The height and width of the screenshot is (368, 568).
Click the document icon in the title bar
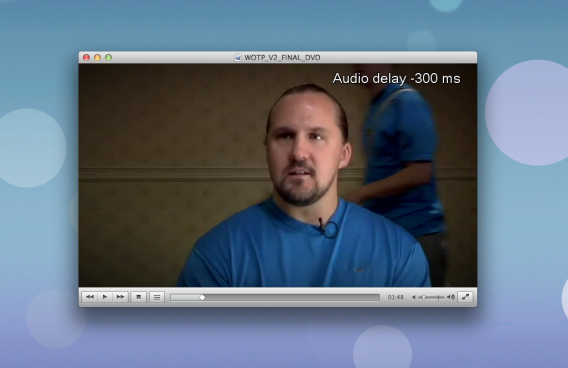click(238, 57)
